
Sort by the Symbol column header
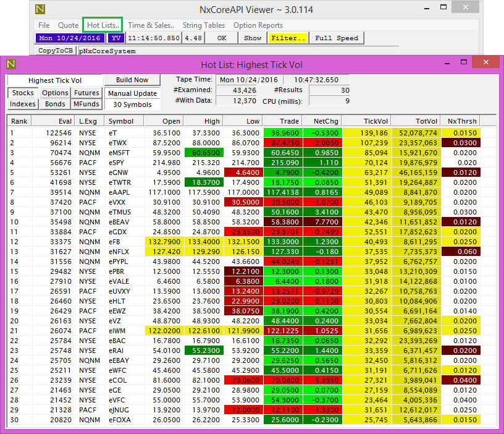(x=124, y=121)
